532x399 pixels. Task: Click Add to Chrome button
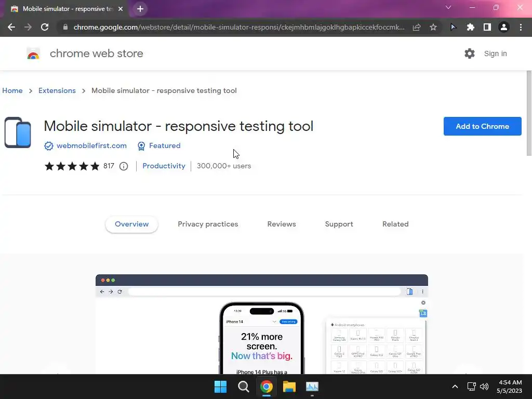[482, 126]
